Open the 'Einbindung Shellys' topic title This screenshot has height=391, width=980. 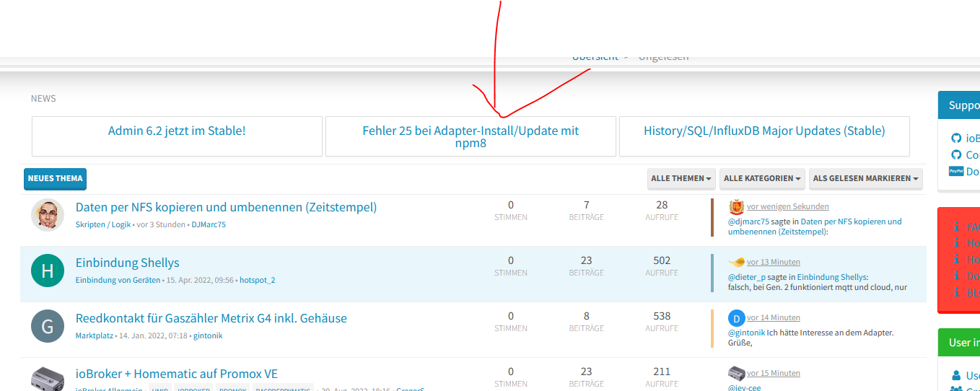click(x=127, y=263)
